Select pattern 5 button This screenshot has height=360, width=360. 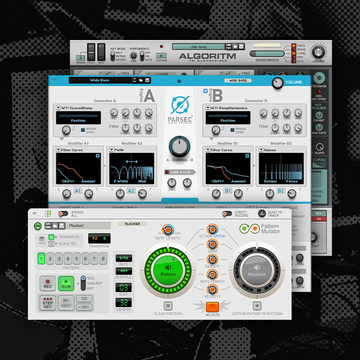tap(77, 258)
